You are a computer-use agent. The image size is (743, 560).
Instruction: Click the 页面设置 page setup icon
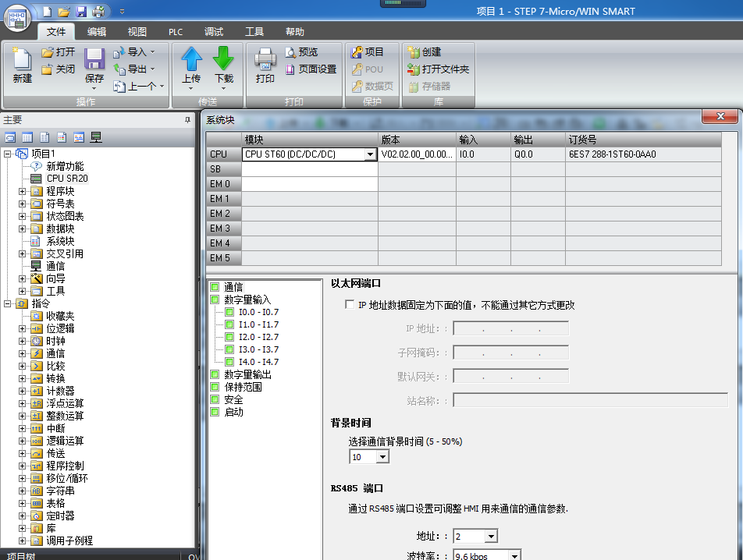(309, 69)
